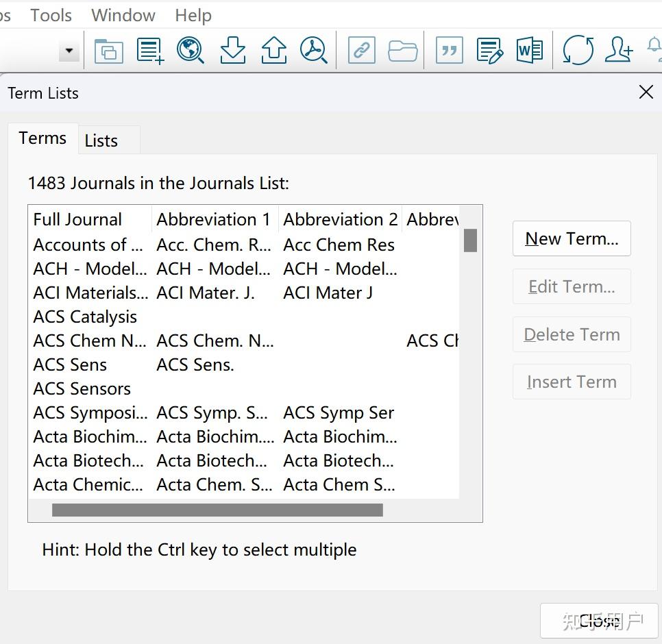662x644 pixels.
Task: Click Find Full Text PDF icon
Action: click(x=314, y=51)
